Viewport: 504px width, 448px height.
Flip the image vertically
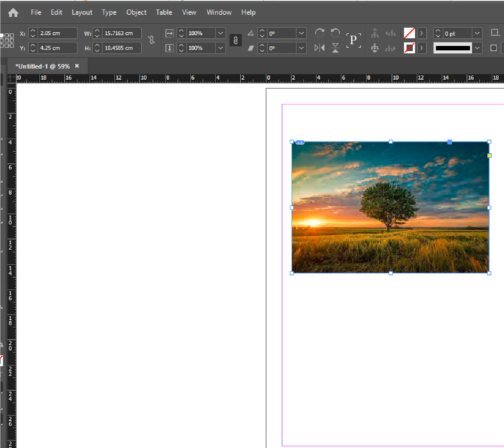[335, 48]
